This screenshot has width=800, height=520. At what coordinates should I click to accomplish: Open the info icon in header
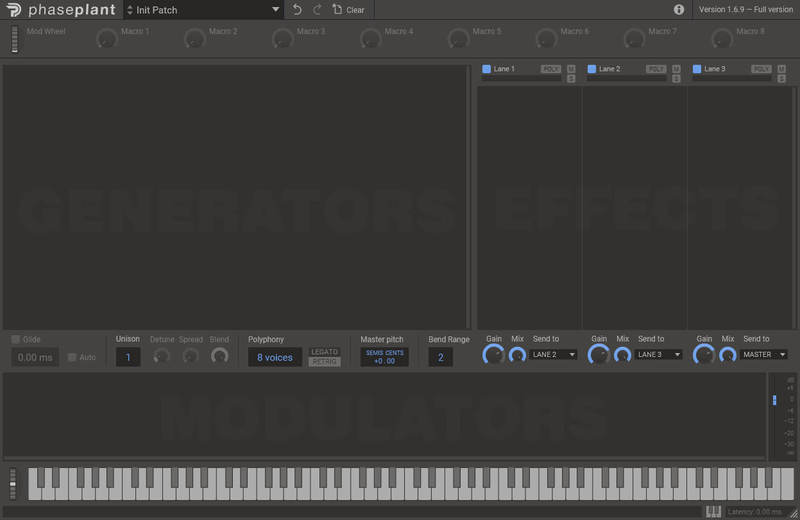pos(679,9)
